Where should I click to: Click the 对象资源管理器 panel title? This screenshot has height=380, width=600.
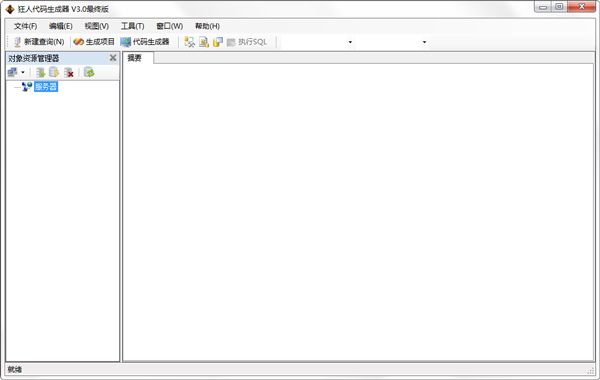pyautogui.click(x=34, y=58)
